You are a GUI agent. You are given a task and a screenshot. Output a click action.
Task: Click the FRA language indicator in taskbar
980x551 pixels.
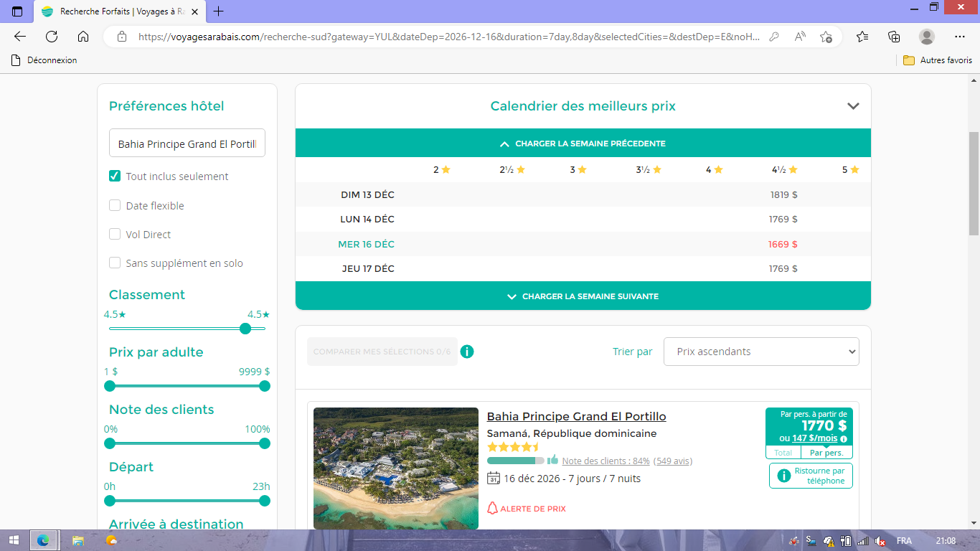904,541
